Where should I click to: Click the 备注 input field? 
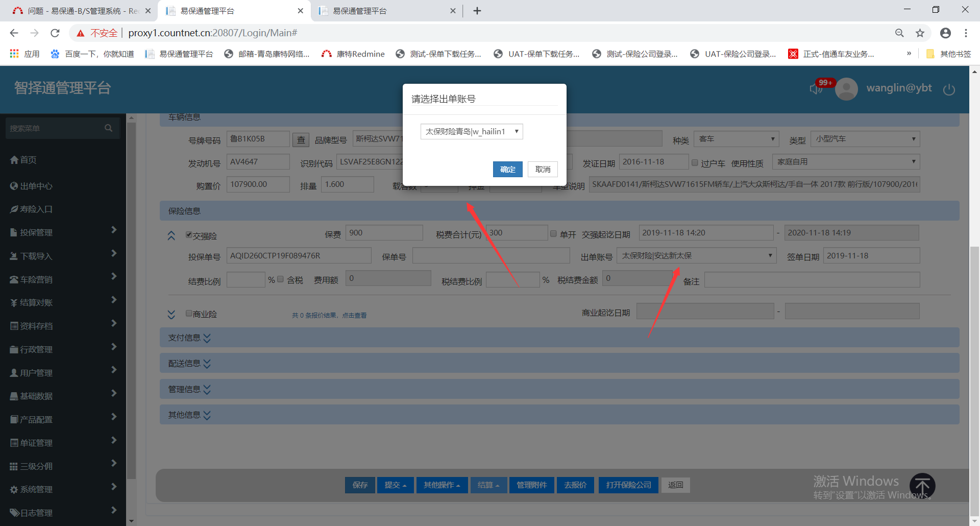click(812, 280)
